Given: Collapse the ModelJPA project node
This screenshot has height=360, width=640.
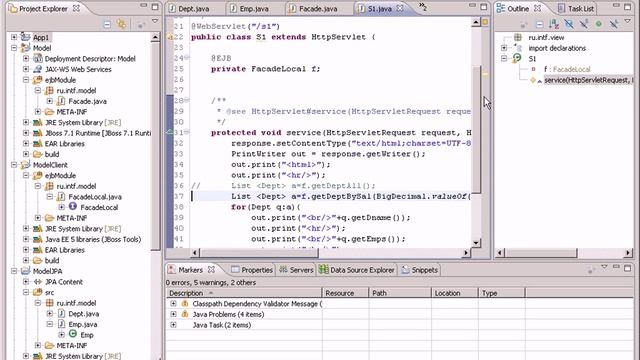Looking at the screenshot, I should (x=14, y=271).
